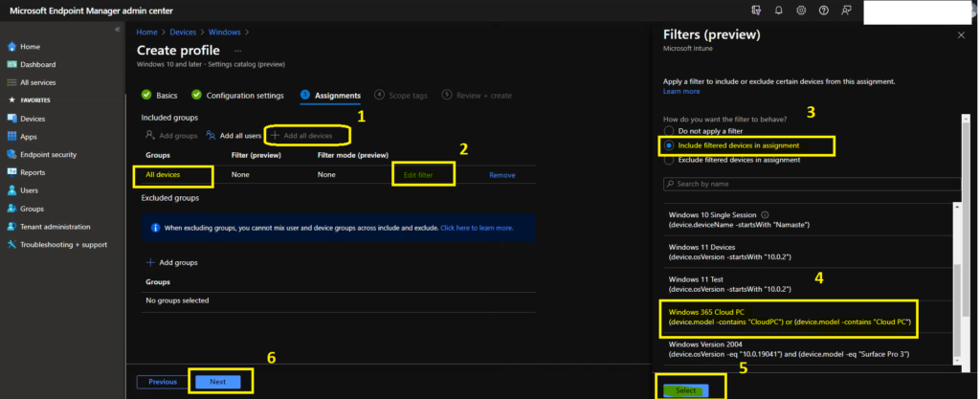Click Learn more in the Filters panel

coord(681,91)
